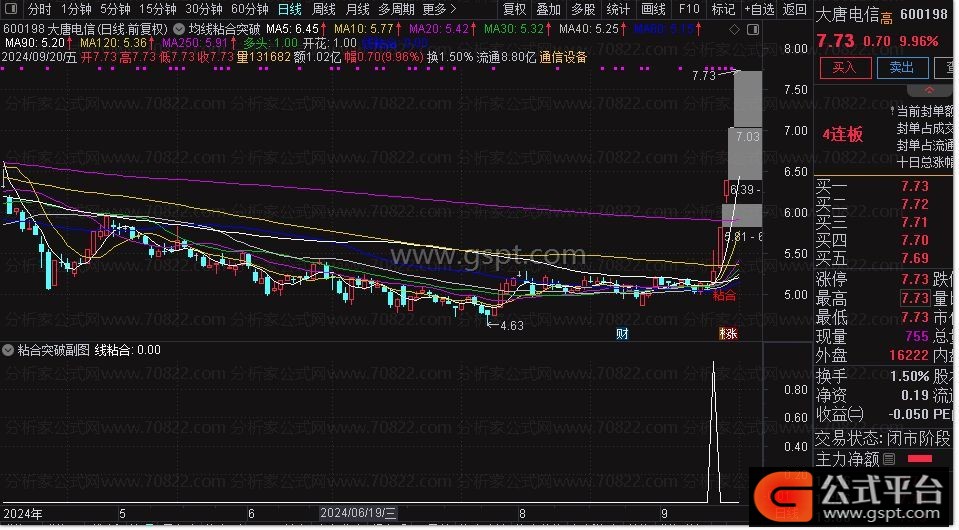Click the 4.63 low price label
This screenshot has height=530, width=959.
[x=512, y=326]
